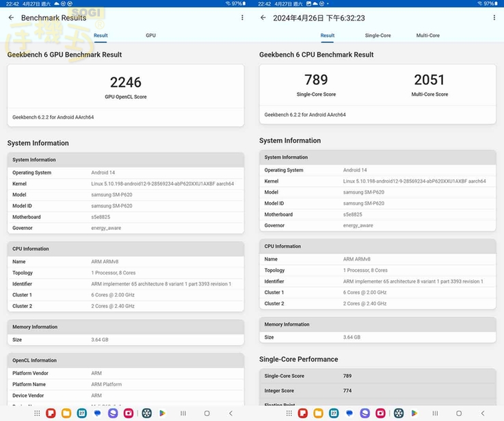Select Kernel value in GPU screen System Information

coord(163,183)
